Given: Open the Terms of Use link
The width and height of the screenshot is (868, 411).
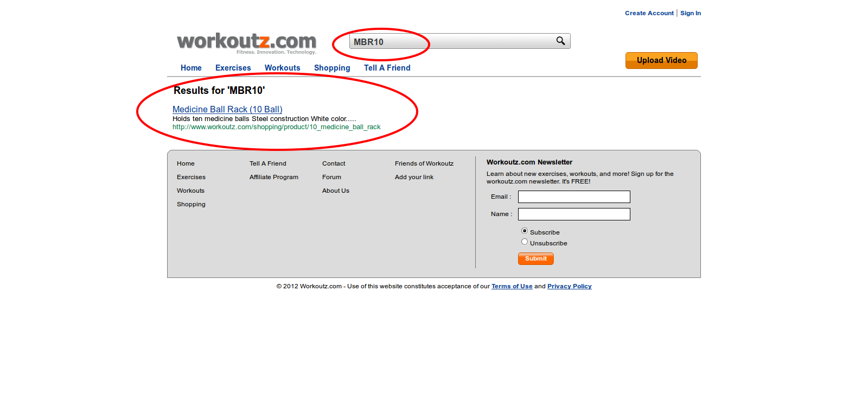Looking at the screenshot, I should pos(512,286).
